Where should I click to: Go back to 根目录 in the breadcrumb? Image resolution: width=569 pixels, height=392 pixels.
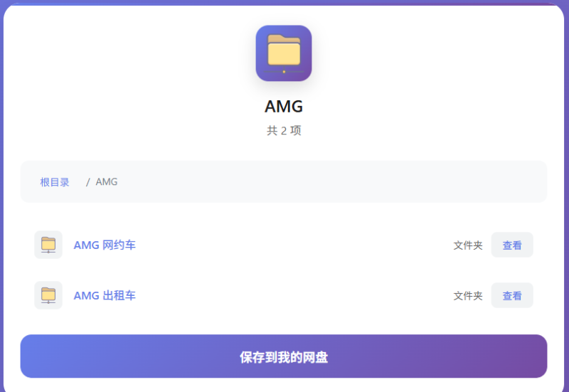coord(55,182)
